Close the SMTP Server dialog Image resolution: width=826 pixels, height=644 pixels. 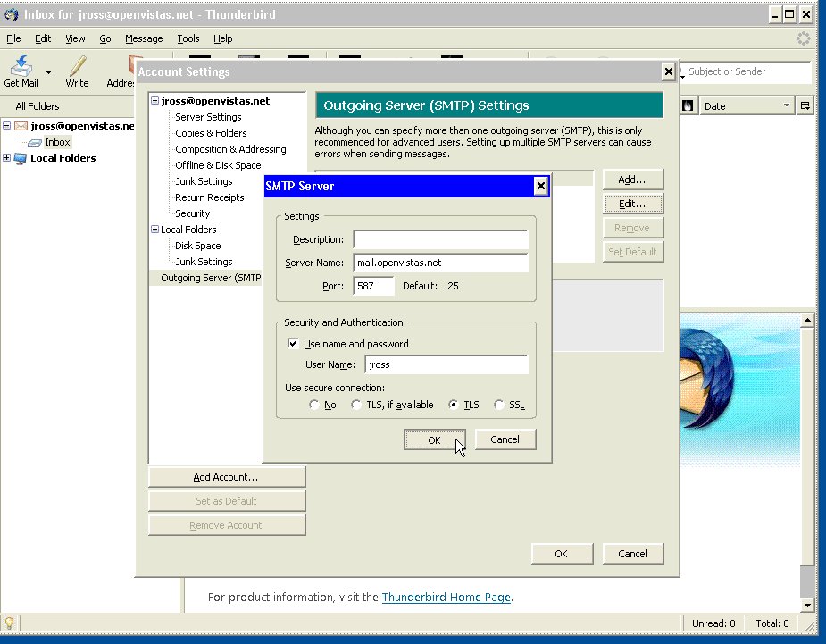540,186
